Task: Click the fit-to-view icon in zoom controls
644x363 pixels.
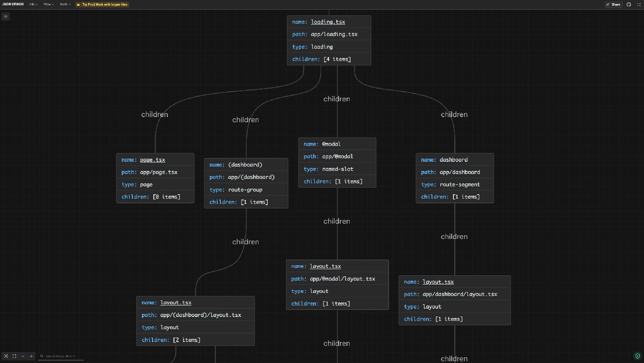Action: pos(14,356)
